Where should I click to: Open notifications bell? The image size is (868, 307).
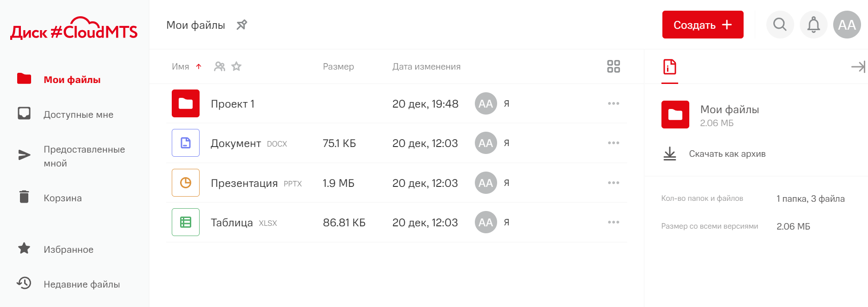click(x=813, y=25)
